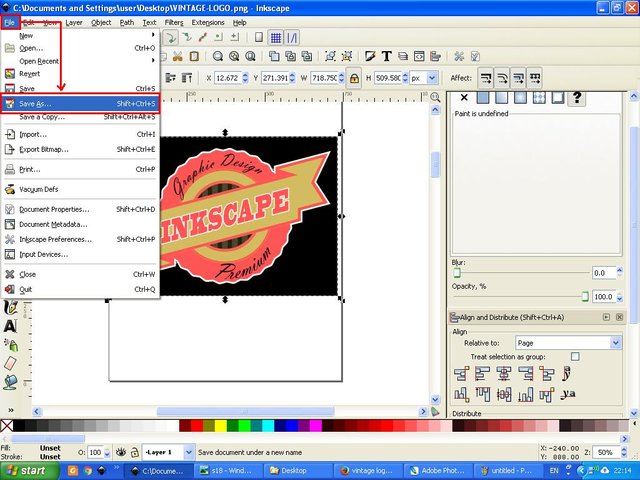Click the no paint X button
Viewport: 640px width, 480px height.
(464, 98)
